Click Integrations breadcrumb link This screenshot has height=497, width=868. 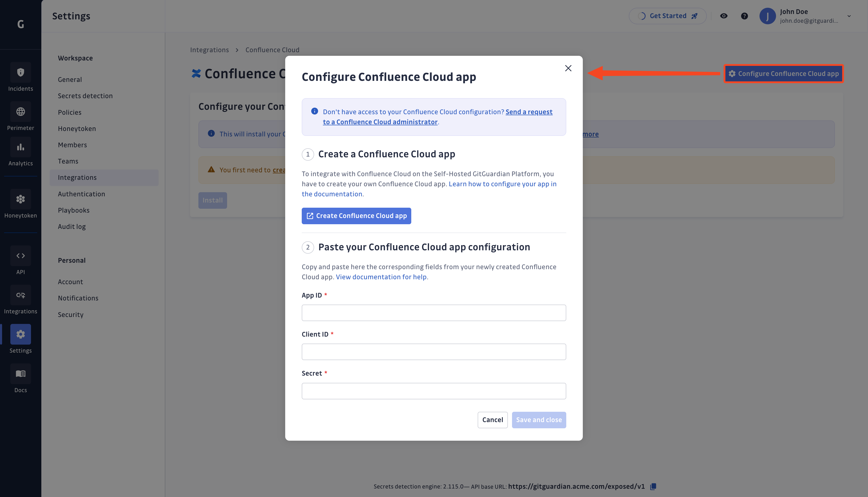pos(209,50)
